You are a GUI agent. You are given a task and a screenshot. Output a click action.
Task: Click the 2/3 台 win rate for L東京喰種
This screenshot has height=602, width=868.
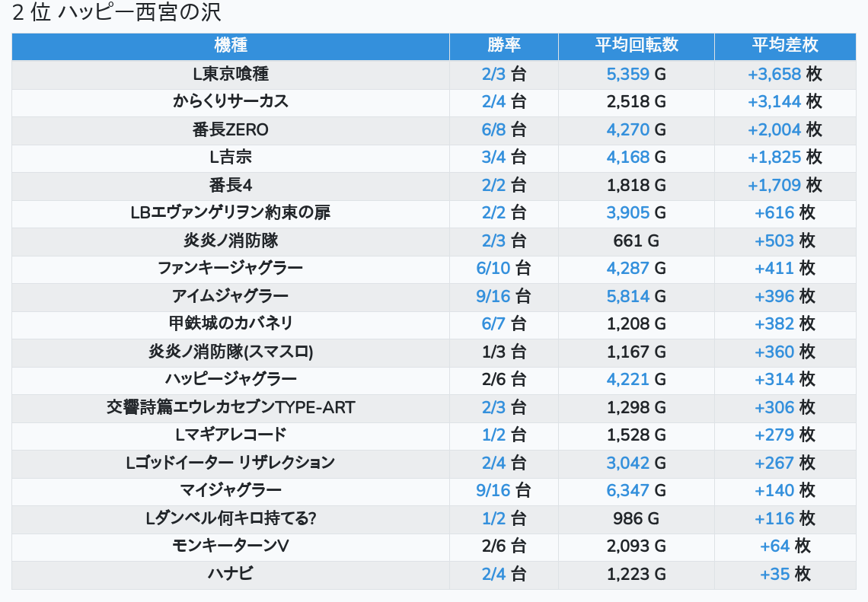pyautogui.click(x=504, y=74)
